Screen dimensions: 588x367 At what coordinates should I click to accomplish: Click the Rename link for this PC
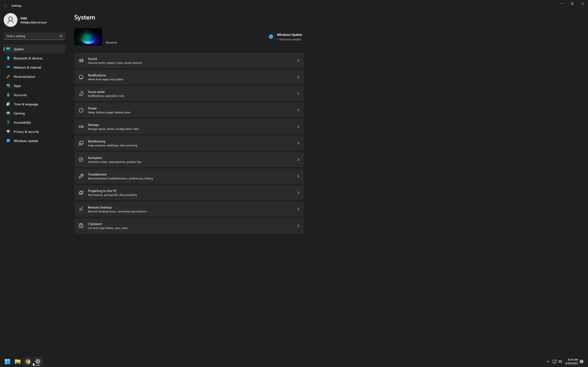(x=111, y=42)
